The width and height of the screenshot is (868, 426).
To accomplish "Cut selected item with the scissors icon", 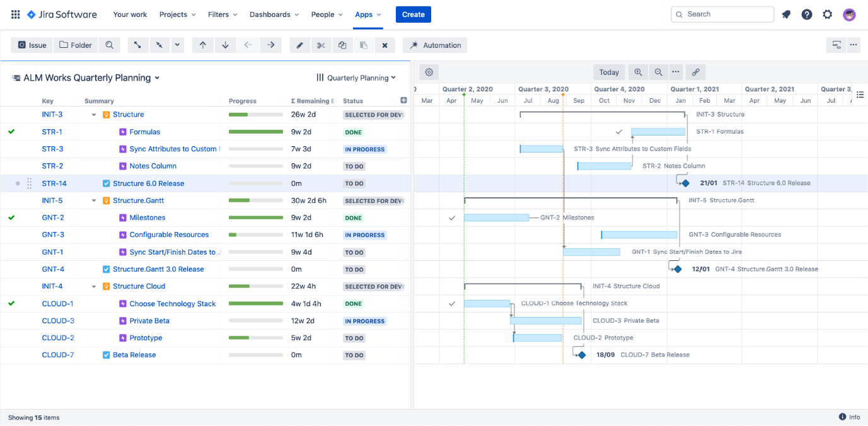I will [x=321, y=45].
